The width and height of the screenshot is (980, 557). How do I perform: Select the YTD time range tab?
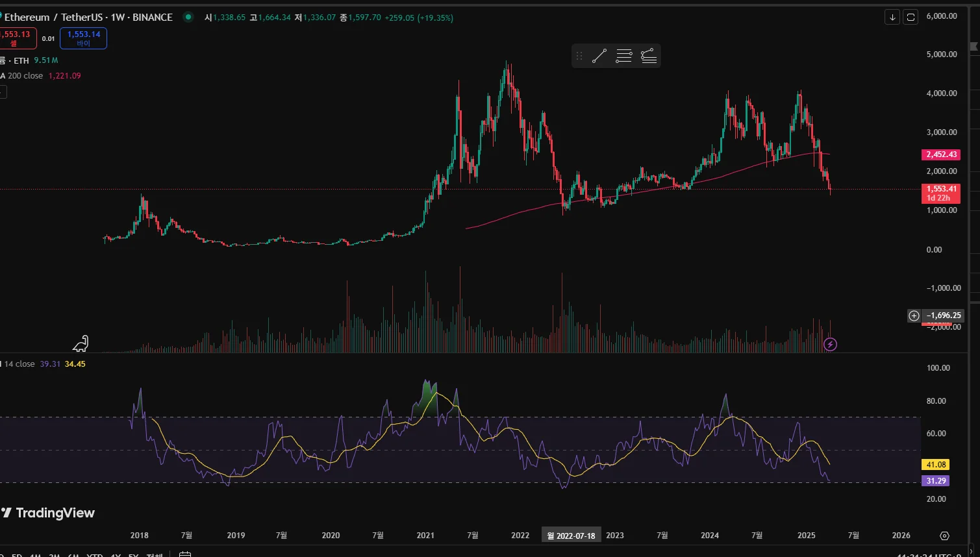coord(95,555)
